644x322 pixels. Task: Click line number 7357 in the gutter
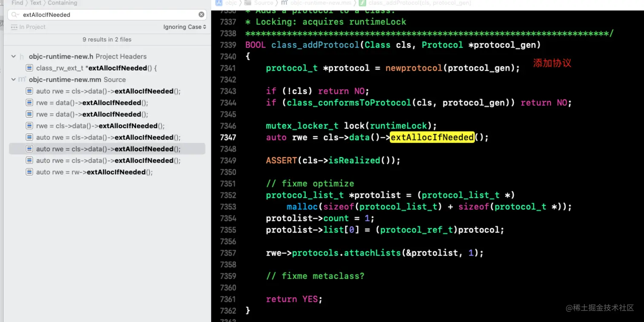228,253
